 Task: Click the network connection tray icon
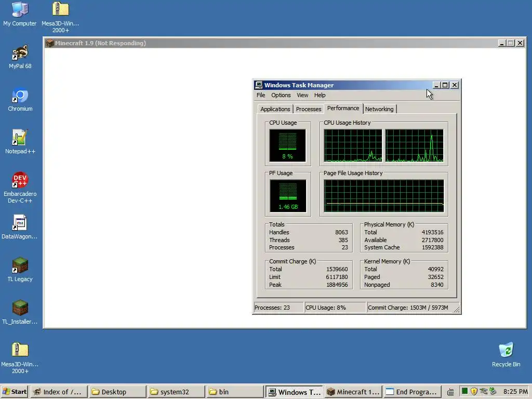[x=484, y=391]
